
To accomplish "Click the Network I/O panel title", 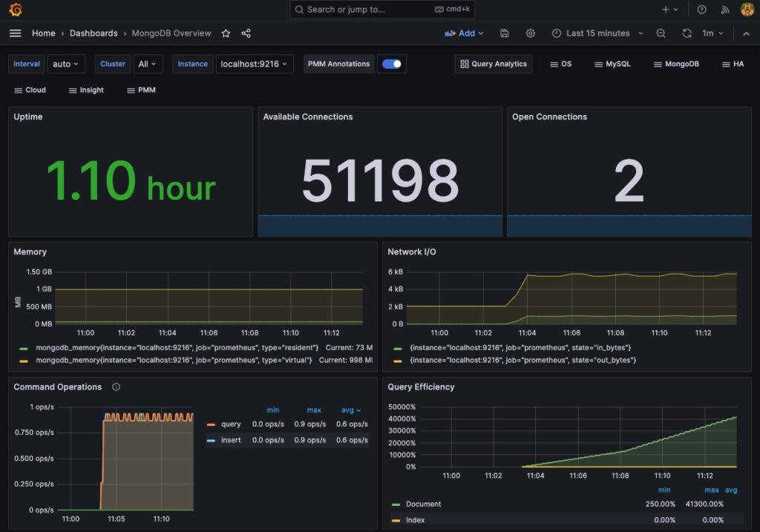I will click(x=411, y=252).
